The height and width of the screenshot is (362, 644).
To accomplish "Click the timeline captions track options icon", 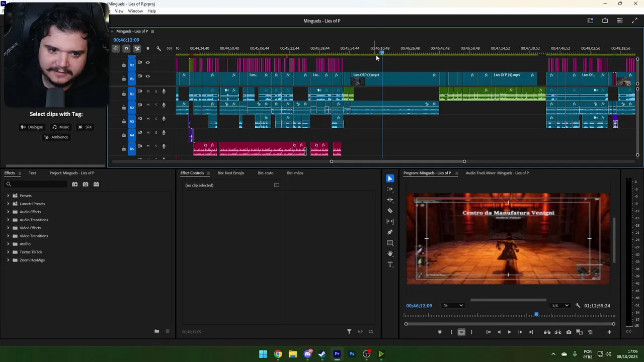I will click(x=169, y=49).
